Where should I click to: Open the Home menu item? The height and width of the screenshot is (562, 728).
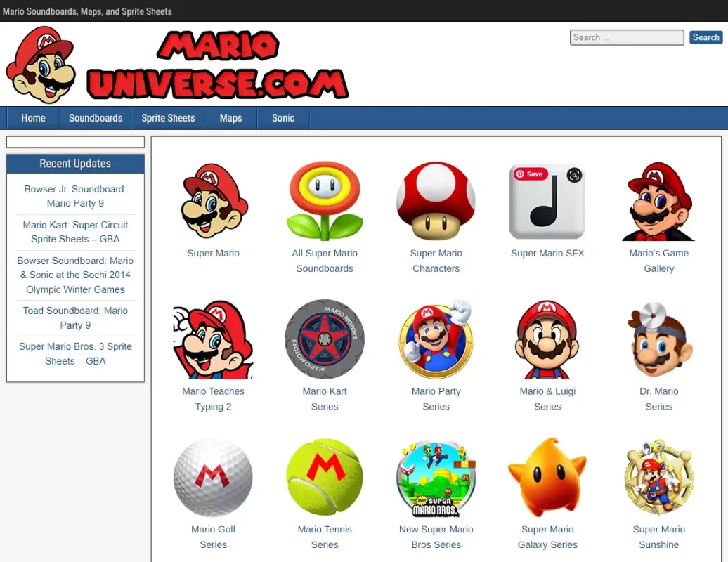[x=33, y=118]
